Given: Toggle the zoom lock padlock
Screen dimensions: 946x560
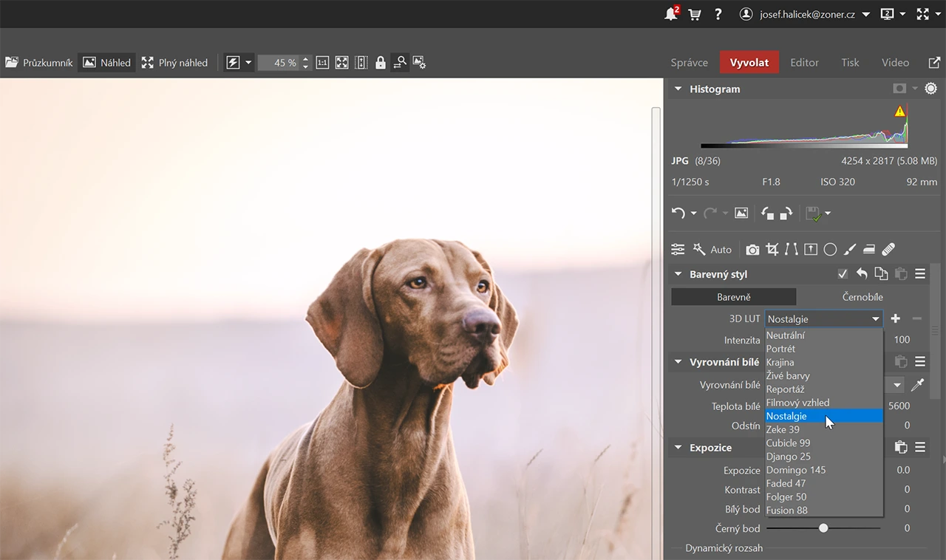Looking at the screenshot, I should (380, 63).
